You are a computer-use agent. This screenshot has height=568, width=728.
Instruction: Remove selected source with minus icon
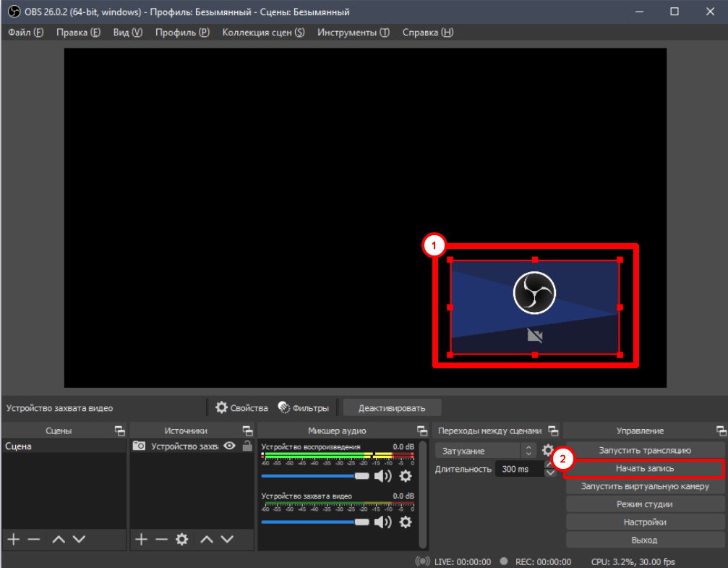point(161,539)
